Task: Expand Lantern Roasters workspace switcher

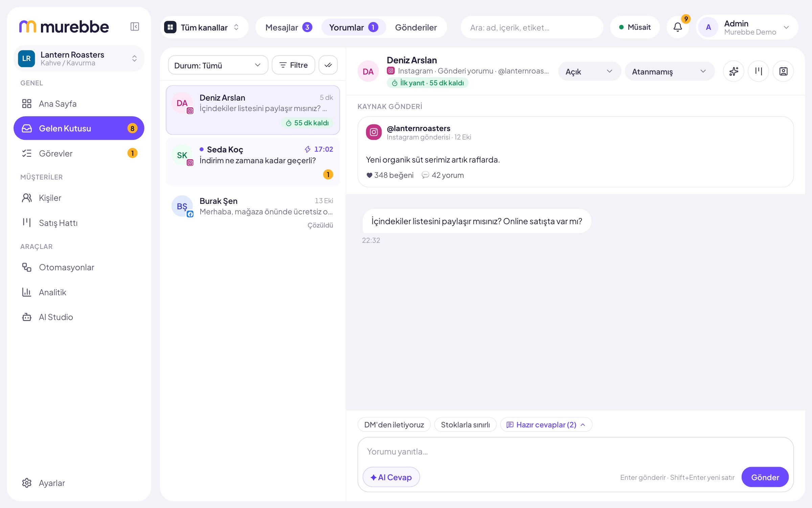Action: (79, 58)
